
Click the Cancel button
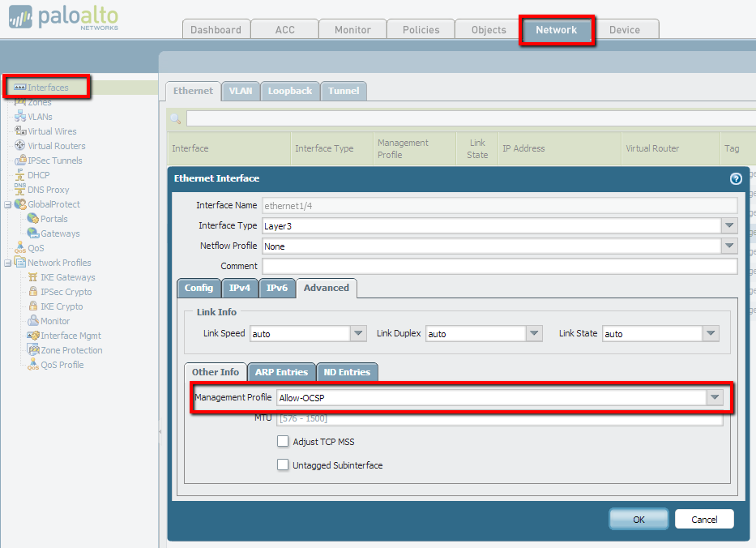tap(704, 519)
